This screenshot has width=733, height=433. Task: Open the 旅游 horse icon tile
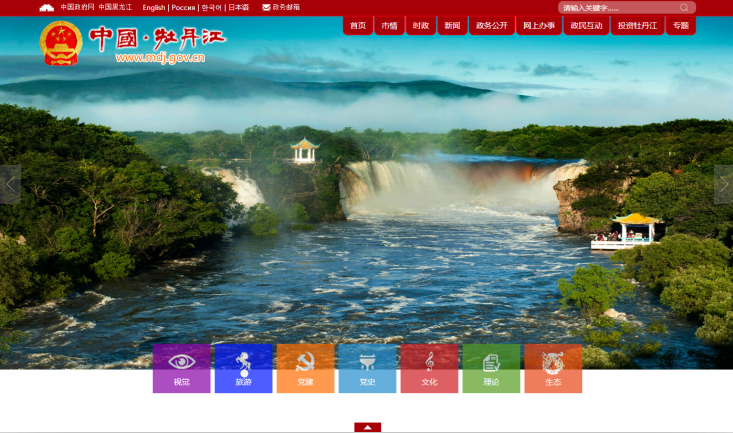pos(243,368)
